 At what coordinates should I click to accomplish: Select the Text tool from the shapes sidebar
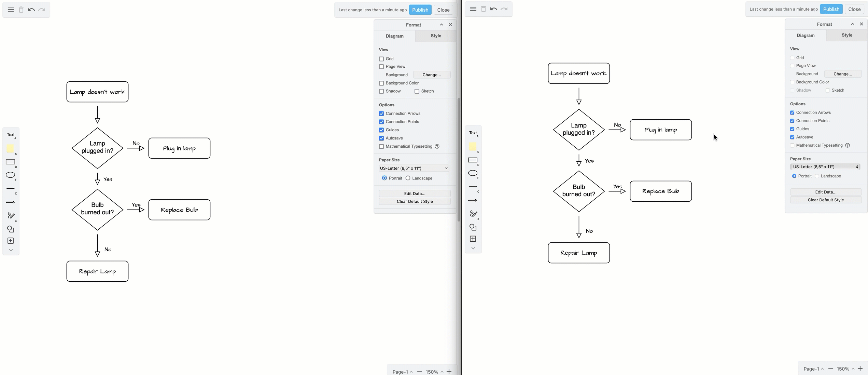(x=11, y=135)
